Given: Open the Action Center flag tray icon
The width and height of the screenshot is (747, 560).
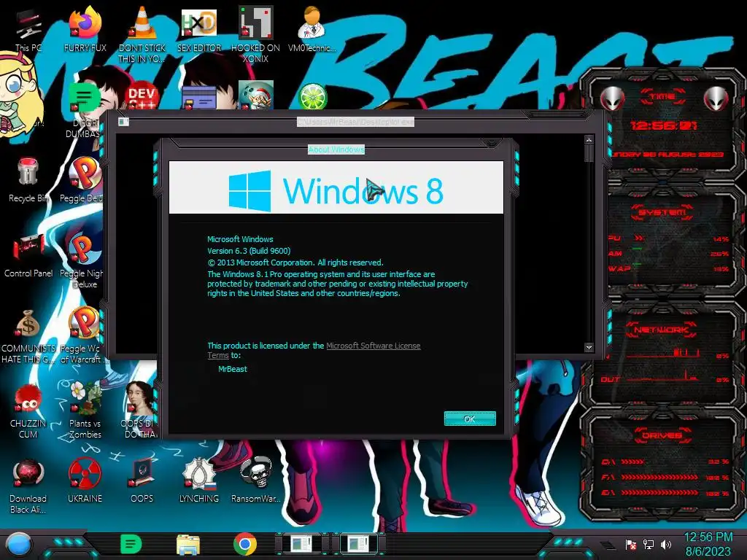Looking at the screenshot, I should point(631,544).
